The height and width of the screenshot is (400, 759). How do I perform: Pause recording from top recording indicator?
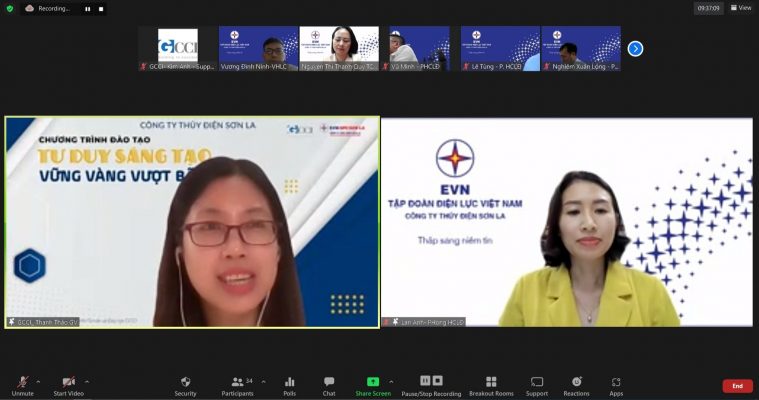pyautogui.click(x=87, y=8)
